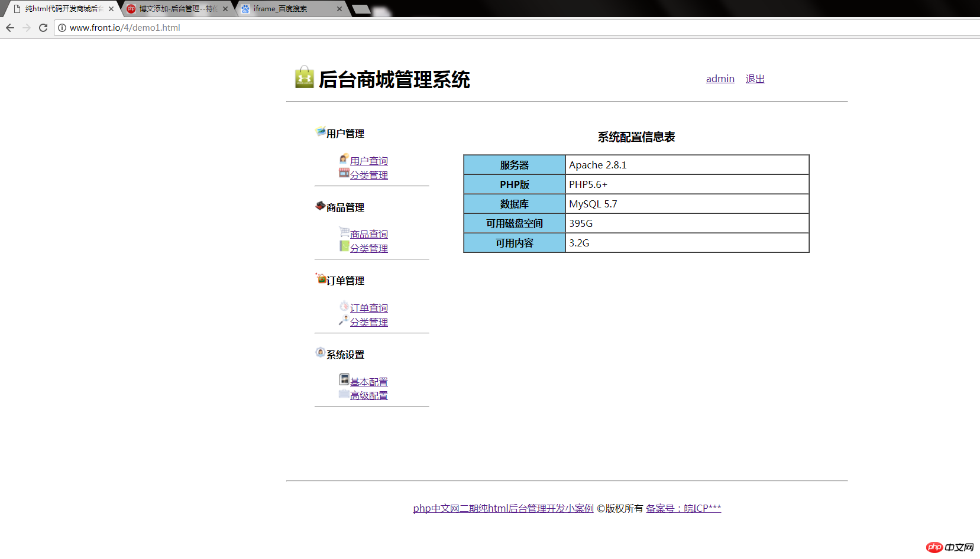The image size is (980, 559).
Task: Click the 系统设置 section heading text
Action: pos(345,355)
